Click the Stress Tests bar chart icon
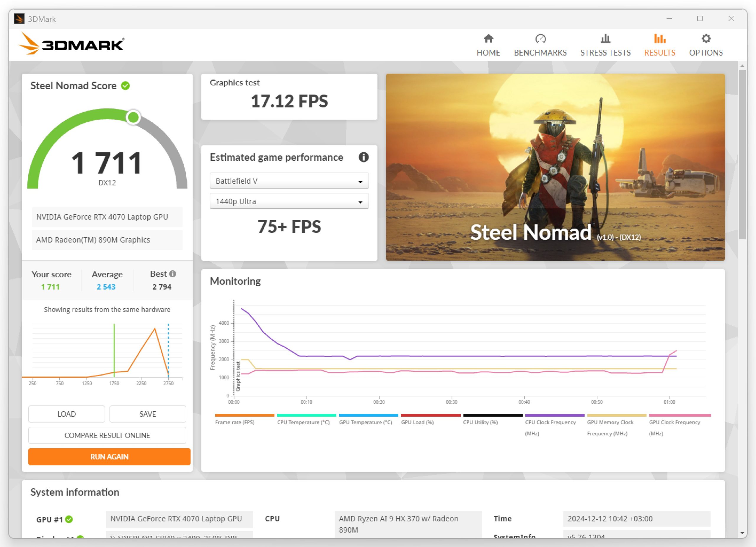 click(605, 39)
